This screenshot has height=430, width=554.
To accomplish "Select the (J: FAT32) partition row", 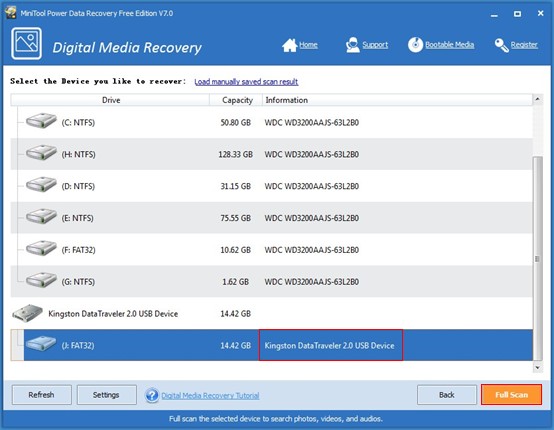I will (x=271, y=345).
